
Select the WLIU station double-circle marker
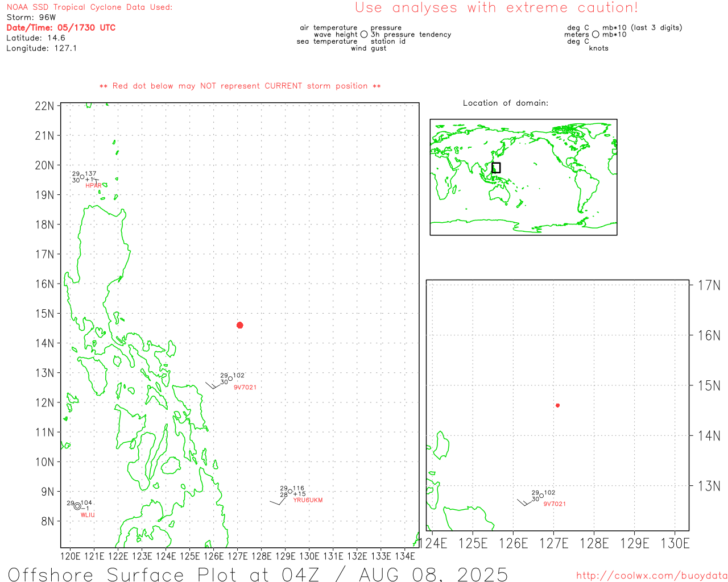[x=77, y=506]
